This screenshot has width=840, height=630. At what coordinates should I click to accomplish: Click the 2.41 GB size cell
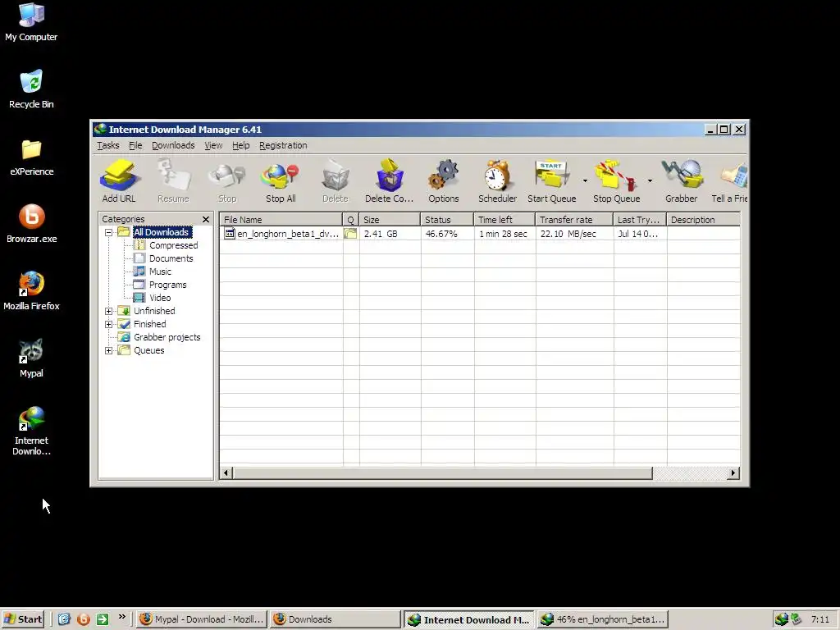[x=390, y=234]
